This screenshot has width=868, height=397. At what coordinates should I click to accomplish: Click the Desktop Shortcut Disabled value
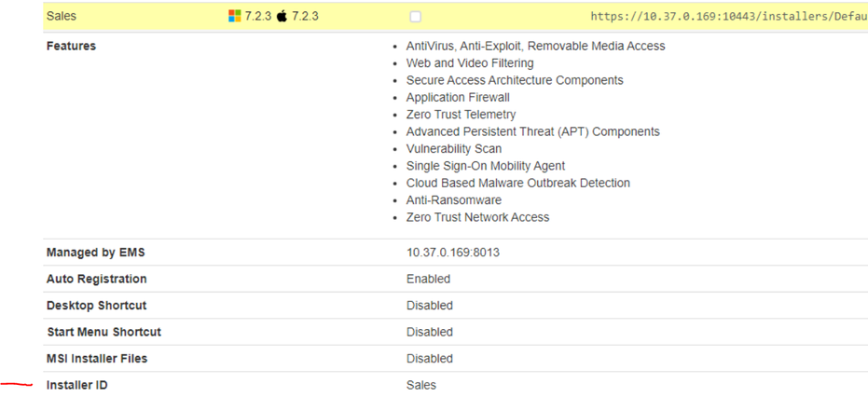click(429, 306)
